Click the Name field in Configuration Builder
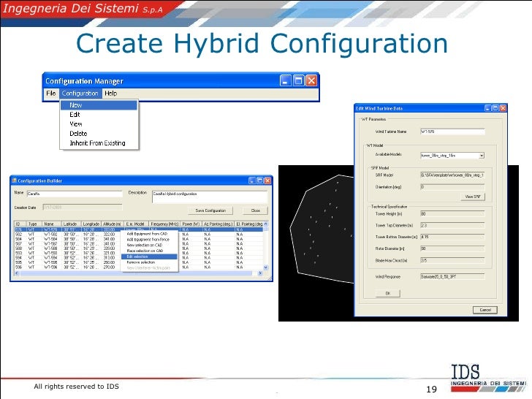532x399 pixels. click(x=75, y=194)
